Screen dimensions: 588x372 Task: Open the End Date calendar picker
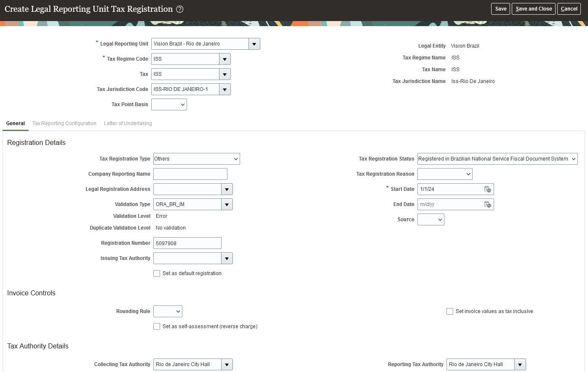pos(488,204)
